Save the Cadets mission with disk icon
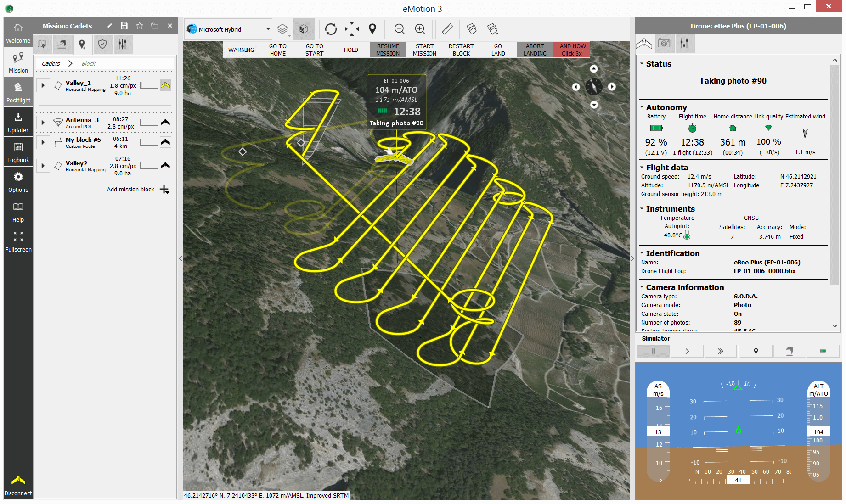This screenshot has width=846, height=504. (x=124, y=26)
